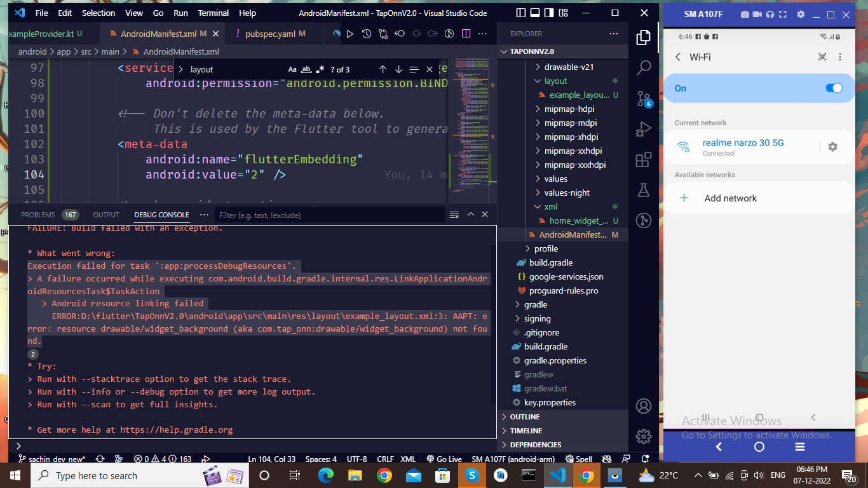Viewport: 868px width, 488px height.
Task: Switch to the OUTPUT tab
Action: tap(105, 215)
